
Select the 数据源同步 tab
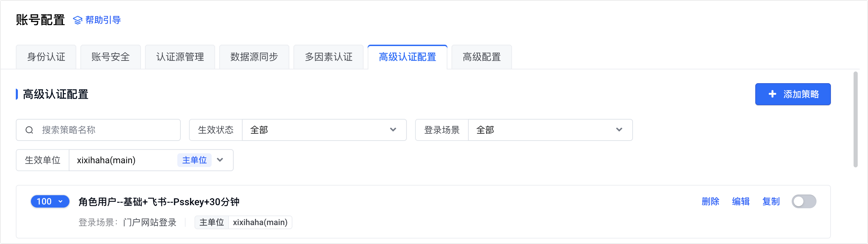[x=254, y=57]
